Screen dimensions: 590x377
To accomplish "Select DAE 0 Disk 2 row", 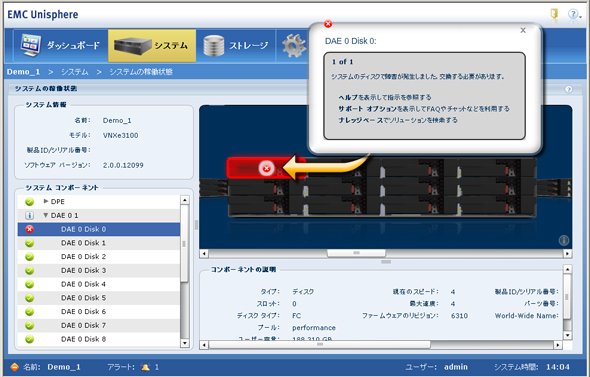I will click(x=99, y=257).
